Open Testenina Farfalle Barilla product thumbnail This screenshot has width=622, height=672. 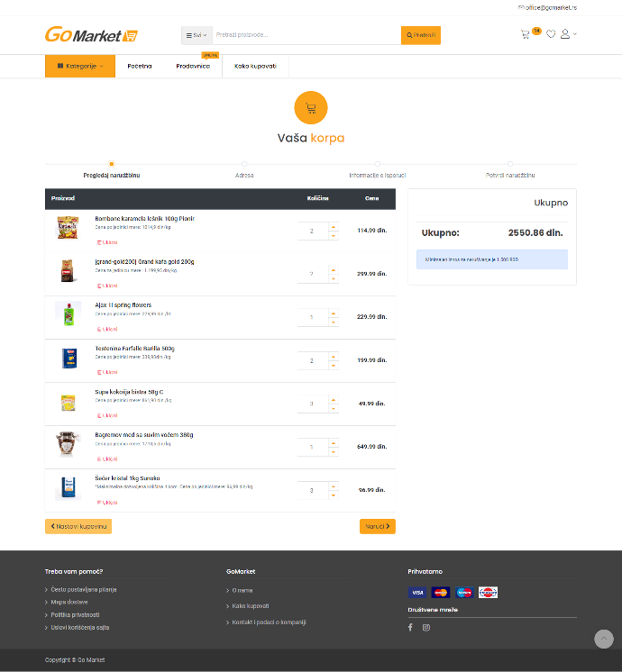[69, 359]
